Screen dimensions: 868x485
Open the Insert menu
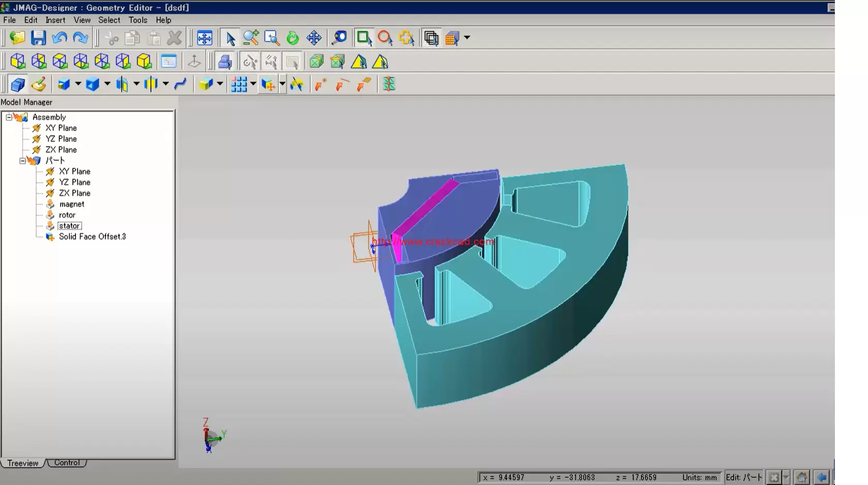point(55,20)
